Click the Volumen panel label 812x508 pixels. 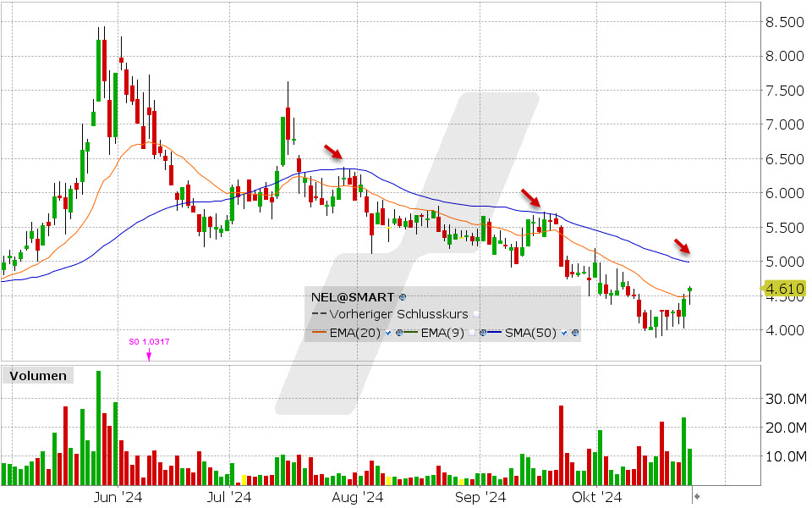pos(38,376)
